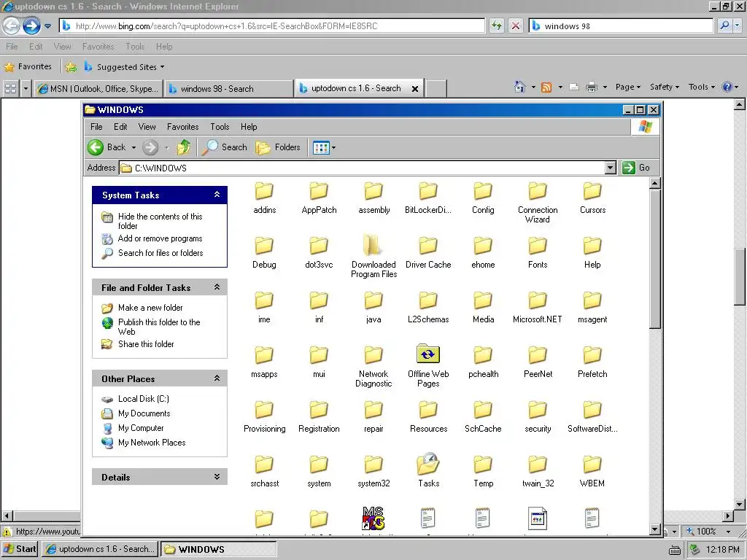
Task: Expand the Address bar dropdown
Action: pos(611,168)
